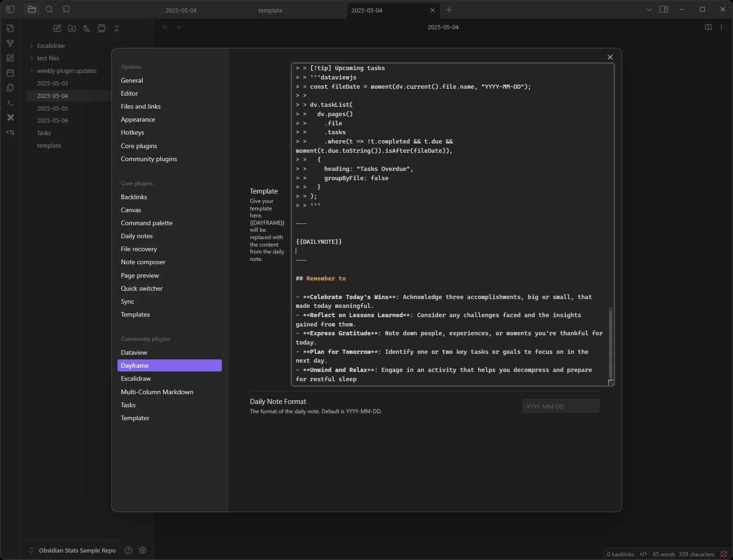Image resolution: width=733 pixels, height=560 pixels.
Task: Navigate back arrow in note header
Action: point(165,27)
